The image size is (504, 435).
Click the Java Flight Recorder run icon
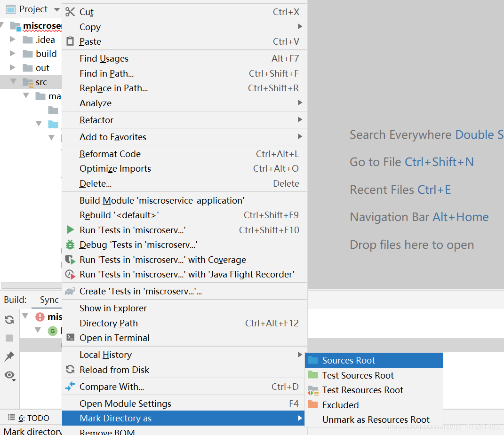pos(70,274)
